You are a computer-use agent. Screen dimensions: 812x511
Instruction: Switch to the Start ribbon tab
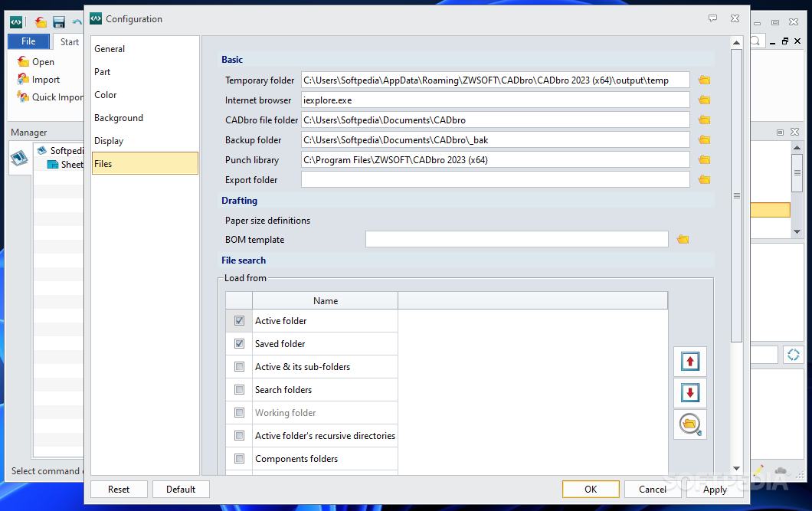(x=70, y=42)
